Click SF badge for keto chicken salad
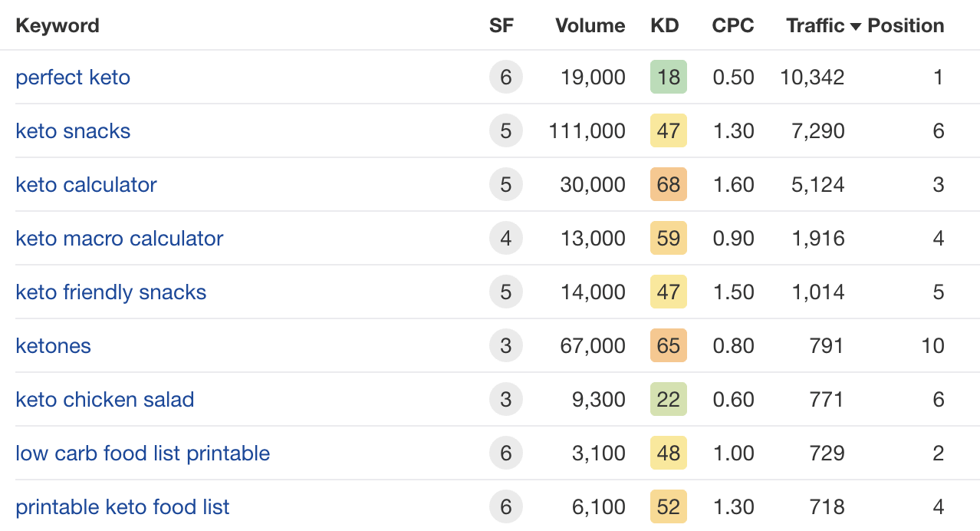The width and height of the screenshot is (980, 531). pyautogui.click(x=505, y=400)
